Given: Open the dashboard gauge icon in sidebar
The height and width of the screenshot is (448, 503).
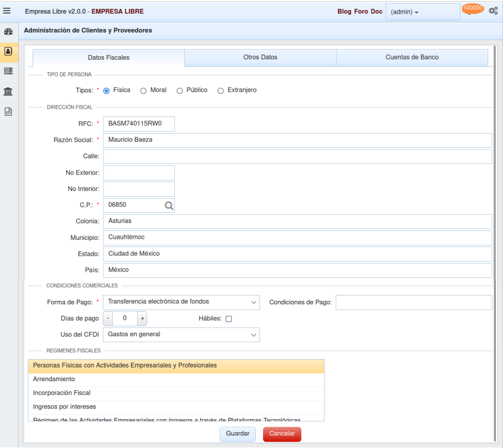Looking at the screenshot, I should click(x=8, y=32).
